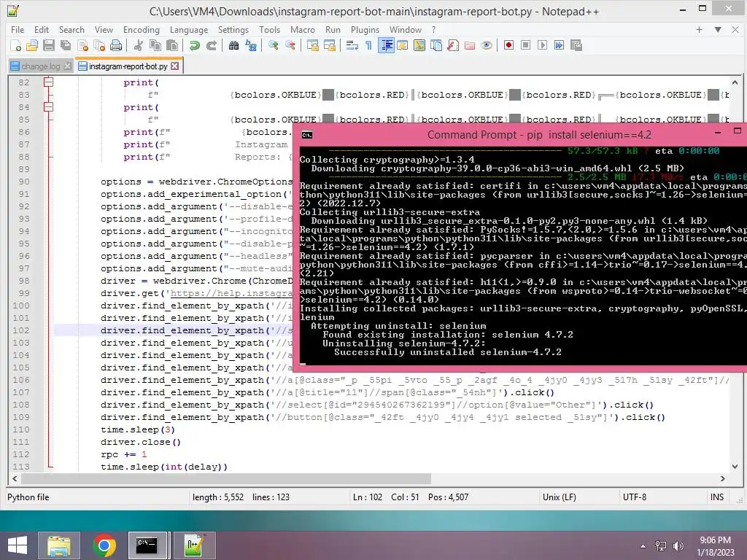Image resolution: width=747 pixels, height=560 pixels.
Task: Click the Close document toolbar icon
Action: [x=83, y=45]
